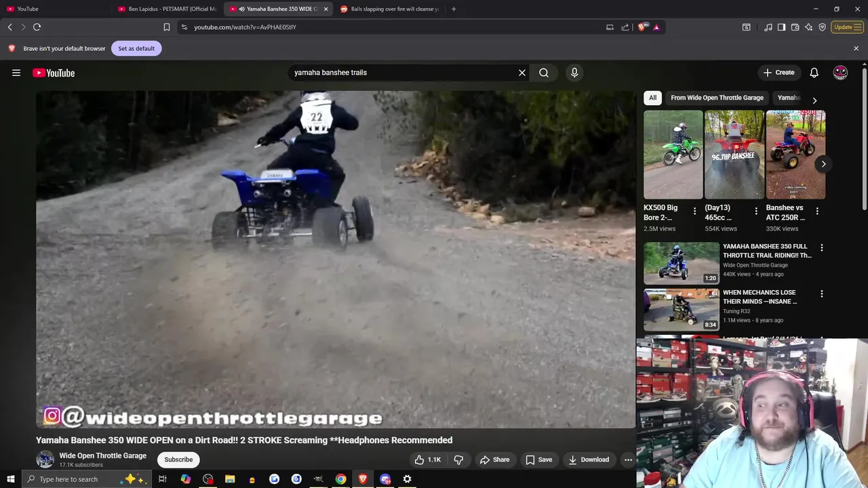The height and width of the screenshot is (488, 868).
Task: Open the channel avatar below the video
Action: point(45,460)
